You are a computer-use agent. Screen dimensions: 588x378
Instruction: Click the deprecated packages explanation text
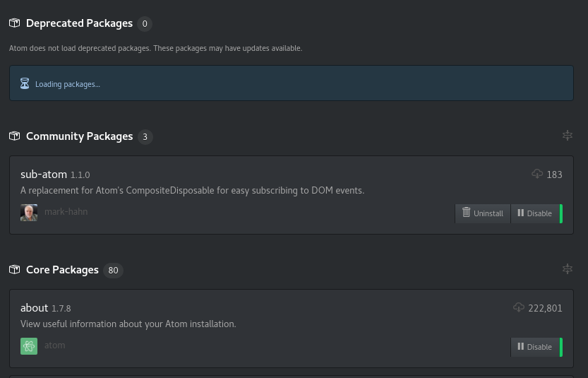(x=155, y=49)
